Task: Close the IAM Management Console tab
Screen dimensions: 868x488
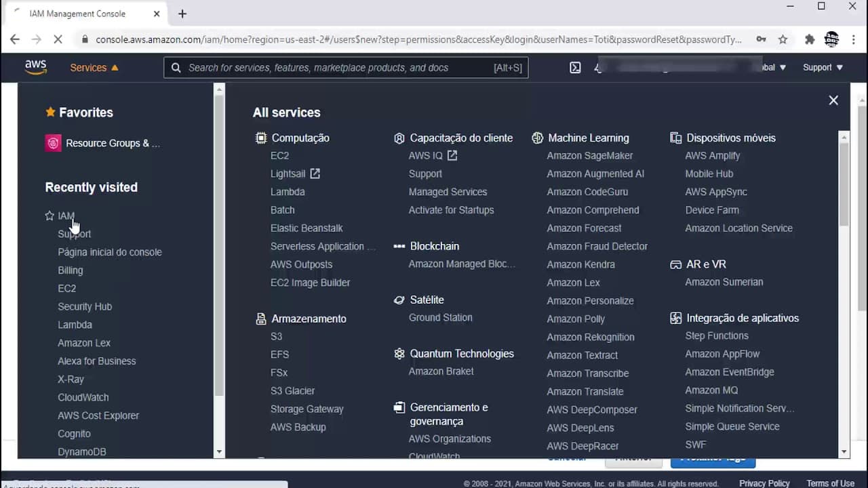Action: click(157, 14)
